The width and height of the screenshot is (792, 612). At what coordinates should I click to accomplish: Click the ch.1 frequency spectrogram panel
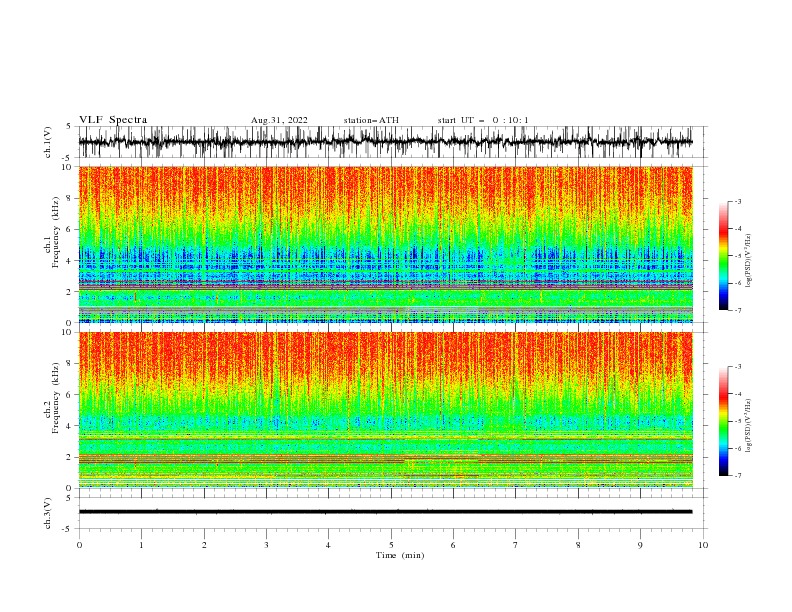point(385,244)
